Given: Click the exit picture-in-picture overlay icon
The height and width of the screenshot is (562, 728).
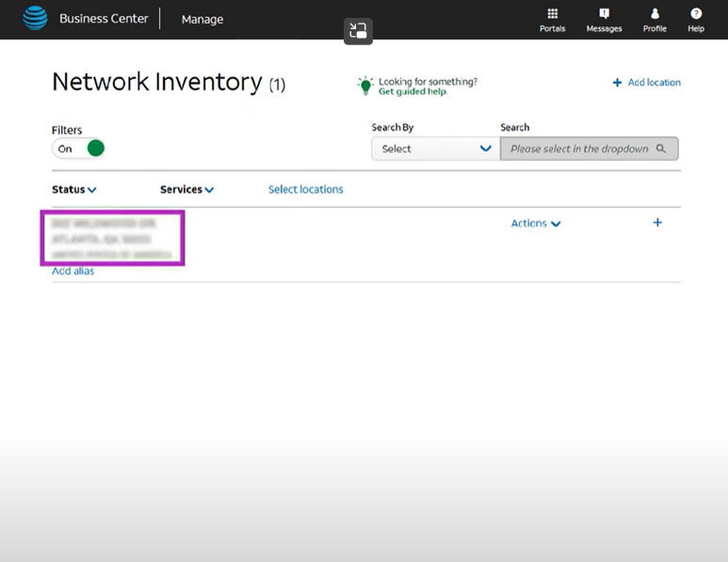Looking at the screenshot, I should pos(358,31).
